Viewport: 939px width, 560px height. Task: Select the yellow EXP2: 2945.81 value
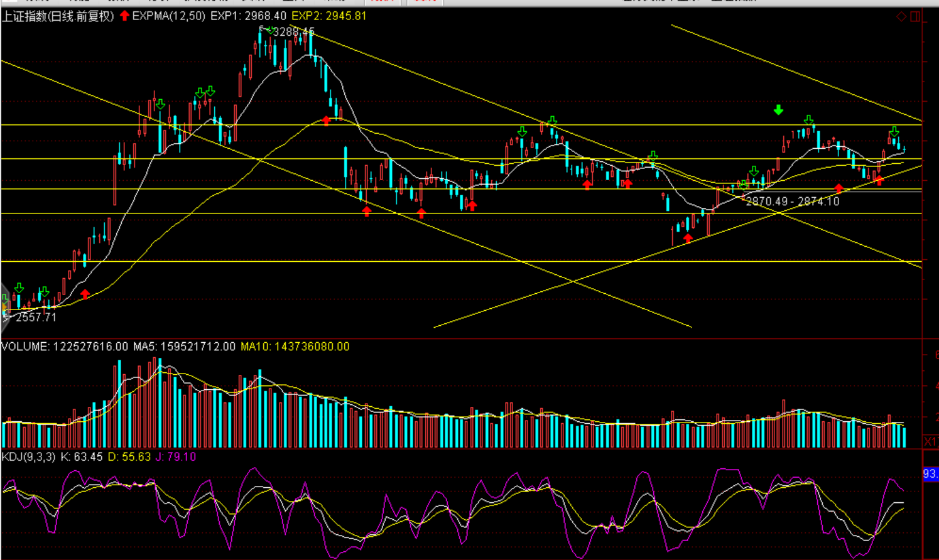click(329, 16)
